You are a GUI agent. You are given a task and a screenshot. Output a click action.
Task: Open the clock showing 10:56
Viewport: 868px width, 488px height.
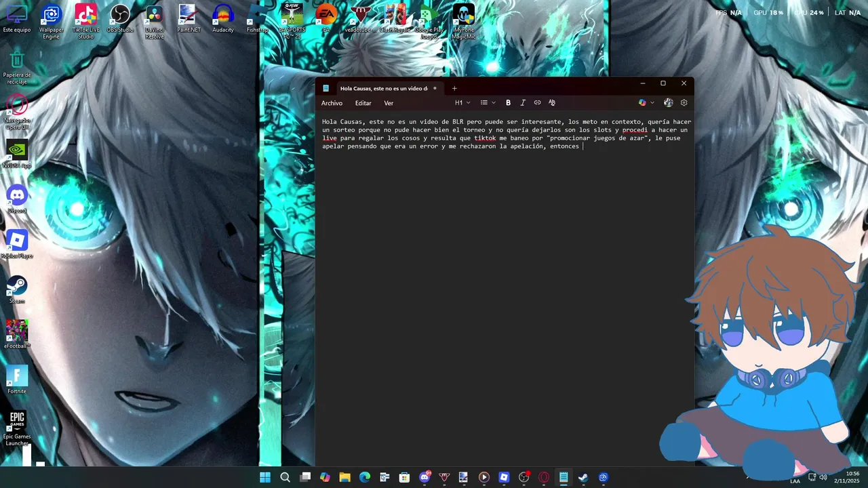(848, 477)
